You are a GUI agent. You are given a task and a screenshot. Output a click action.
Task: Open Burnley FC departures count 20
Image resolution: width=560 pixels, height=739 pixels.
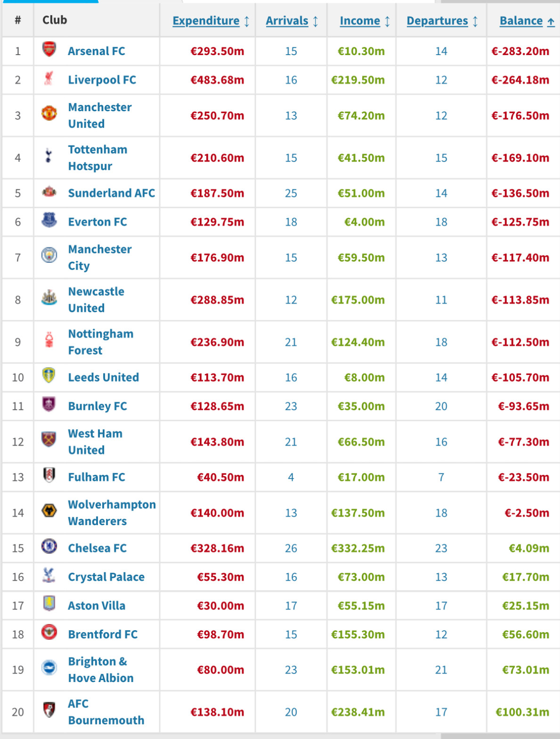click(x=441, y=406)
